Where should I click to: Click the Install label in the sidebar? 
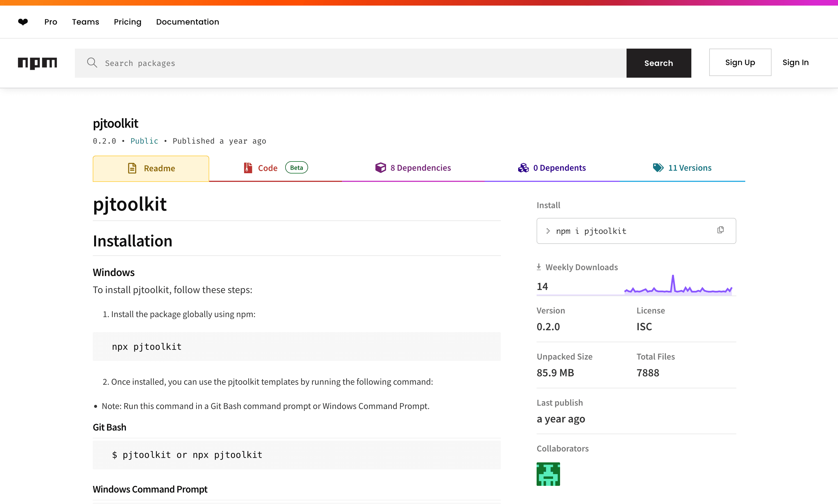tap(548, 205)
